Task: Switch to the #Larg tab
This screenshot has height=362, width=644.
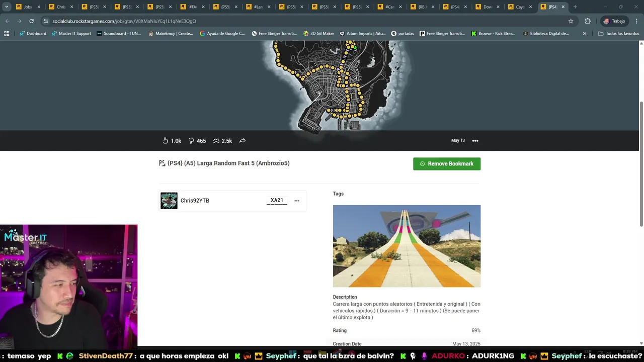Action: [x=258, y=7]
